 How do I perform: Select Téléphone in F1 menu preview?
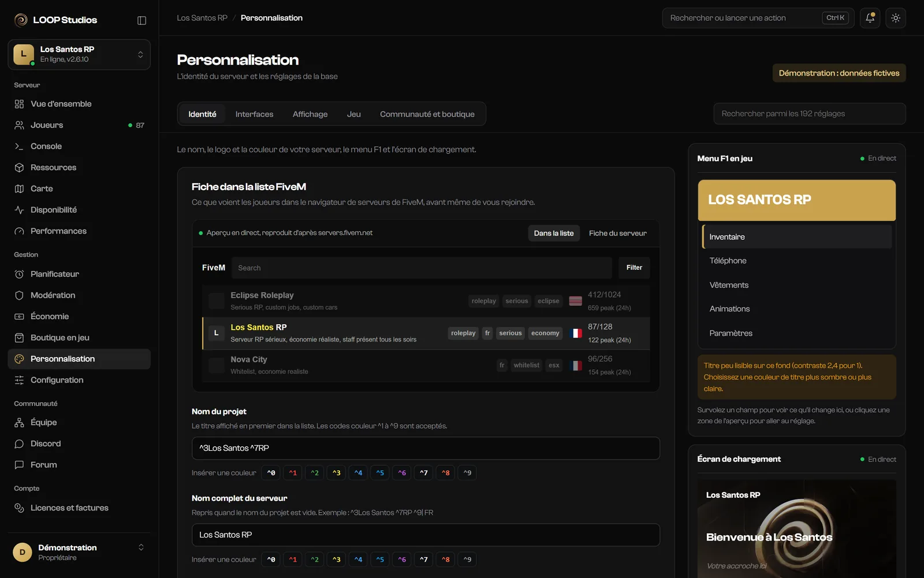797,261
